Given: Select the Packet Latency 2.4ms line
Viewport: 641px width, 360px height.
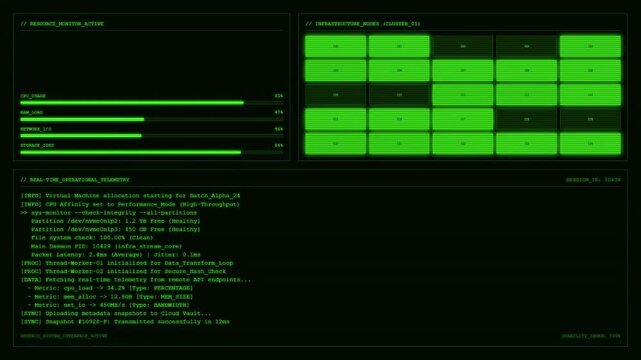Looking at the screenshot, I should coord(116,255).
